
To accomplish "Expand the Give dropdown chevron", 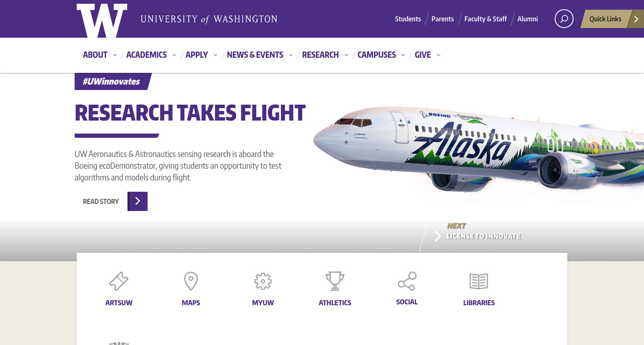I will pos(439,55).
